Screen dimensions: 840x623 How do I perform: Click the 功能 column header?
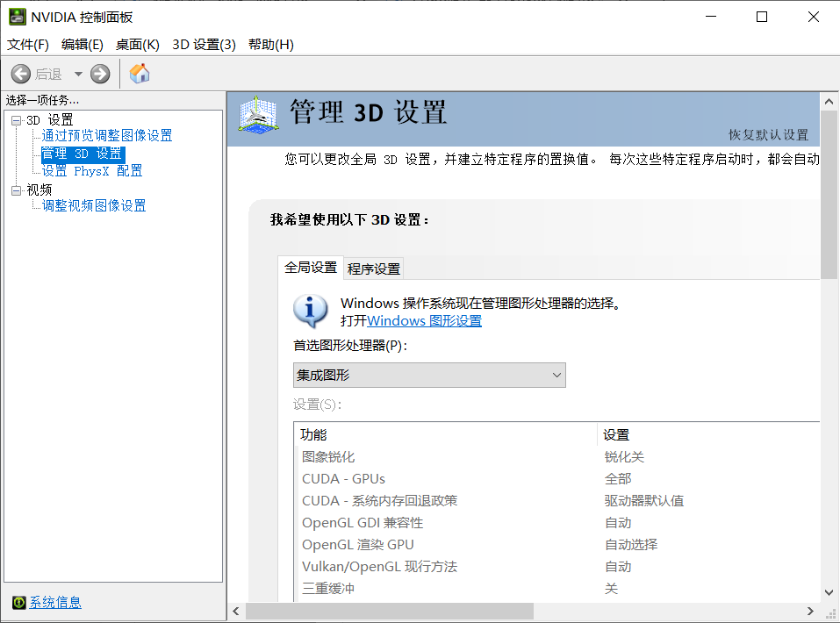click(x=446, y=434)
